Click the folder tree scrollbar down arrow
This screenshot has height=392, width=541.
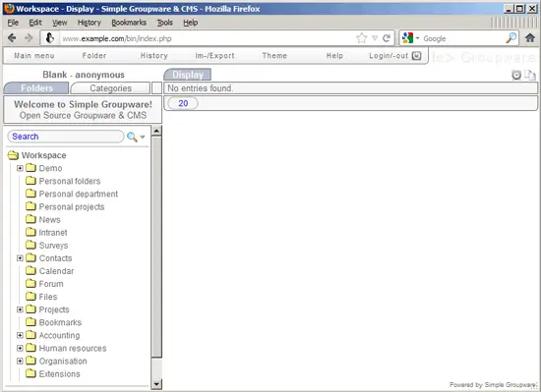coord(156,384)
